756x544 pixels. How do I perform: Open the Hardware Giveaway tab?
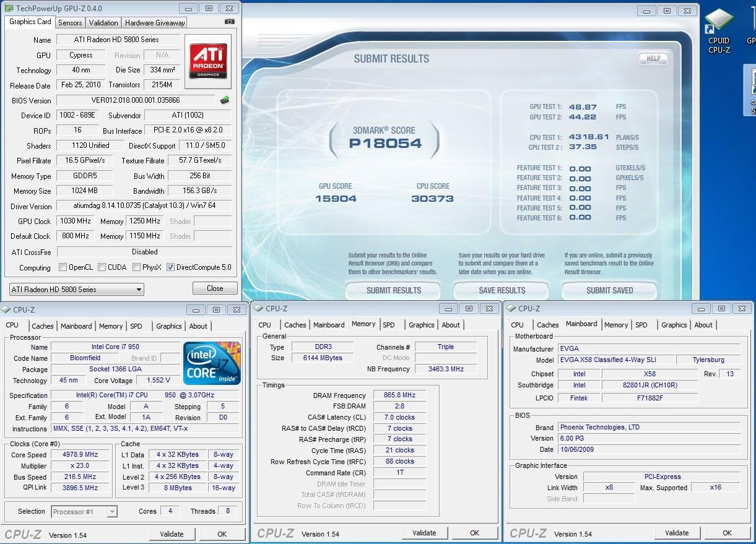[x=155, y=22]
